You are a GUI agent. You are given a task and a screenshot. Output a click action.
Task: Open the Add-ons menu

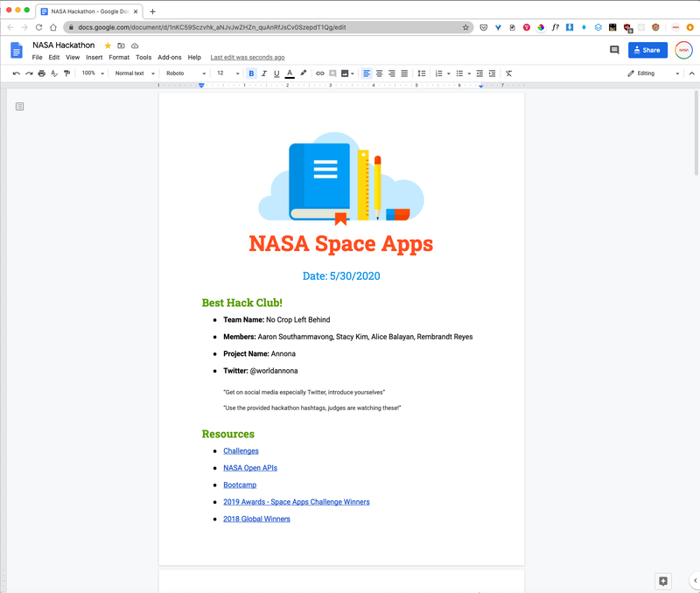pyautogui.click(x=170, y=57)
